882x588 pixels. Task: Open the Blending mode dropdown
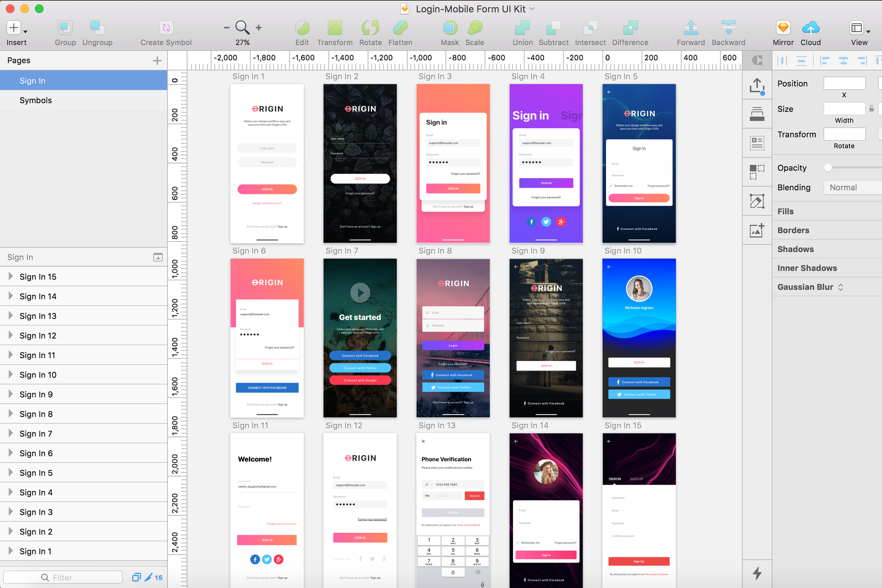click(x=853, y=187)
